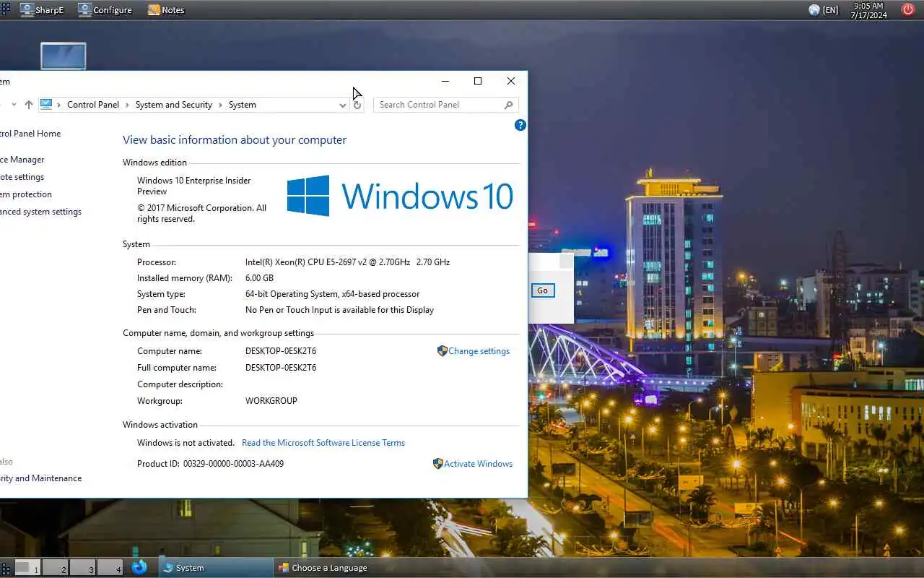Launch the blue browser icon in taskbar

coord(139,567)
